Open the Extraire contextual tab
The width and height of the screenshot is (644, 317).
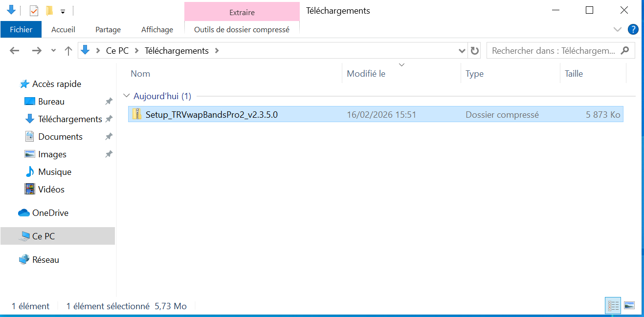242,13
